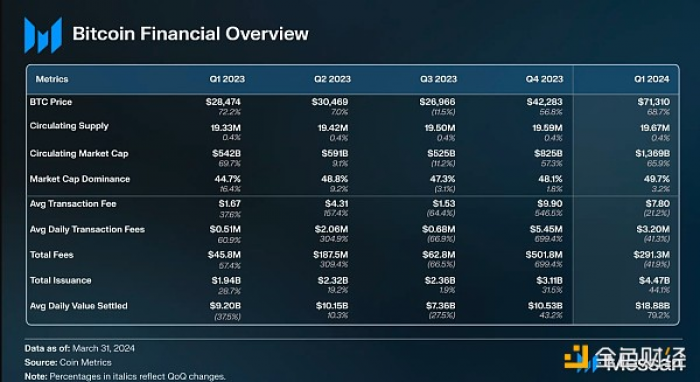
Task: Click the Messari logo beside the title
Action: (43, 35)
